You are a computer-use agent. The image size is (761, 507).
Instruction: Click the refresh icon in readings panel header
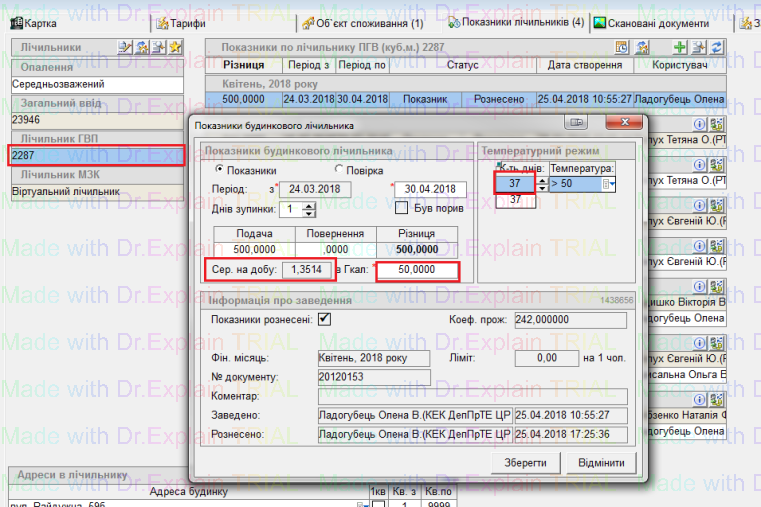[716, 47]
